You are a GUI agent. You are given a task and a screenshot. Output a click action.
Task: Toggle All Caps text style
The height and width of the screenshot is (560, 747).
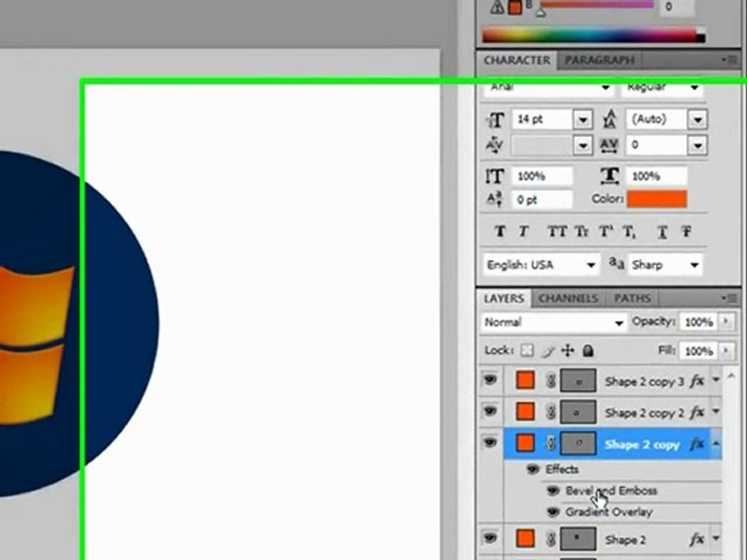click(557, 232)
